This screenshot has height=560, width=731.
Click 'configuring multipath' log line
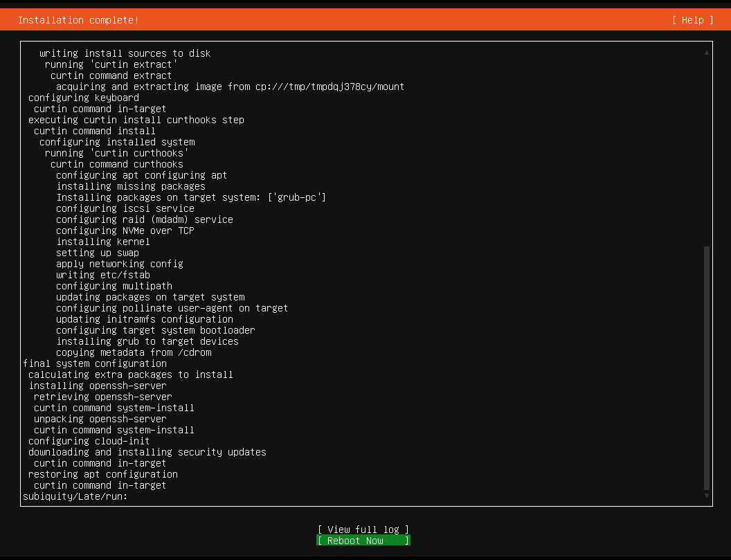tap(114, 286)
